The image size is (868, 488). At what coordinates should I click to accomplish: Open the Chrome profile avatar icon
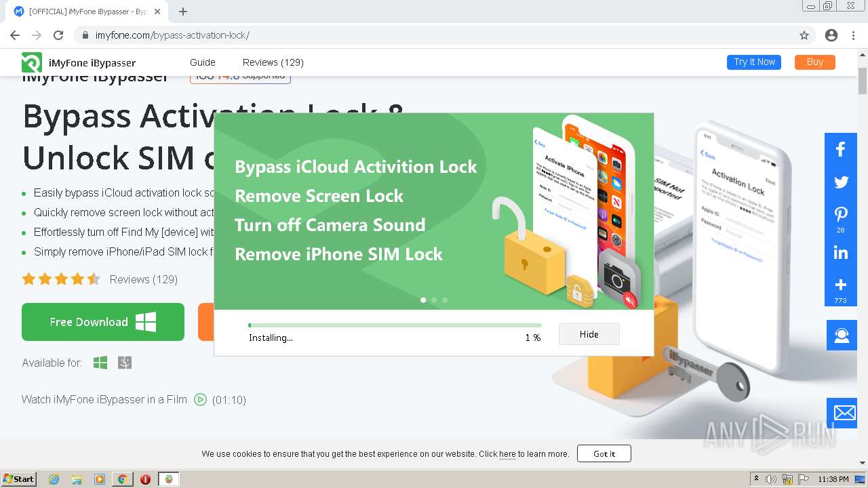(831, 35)
